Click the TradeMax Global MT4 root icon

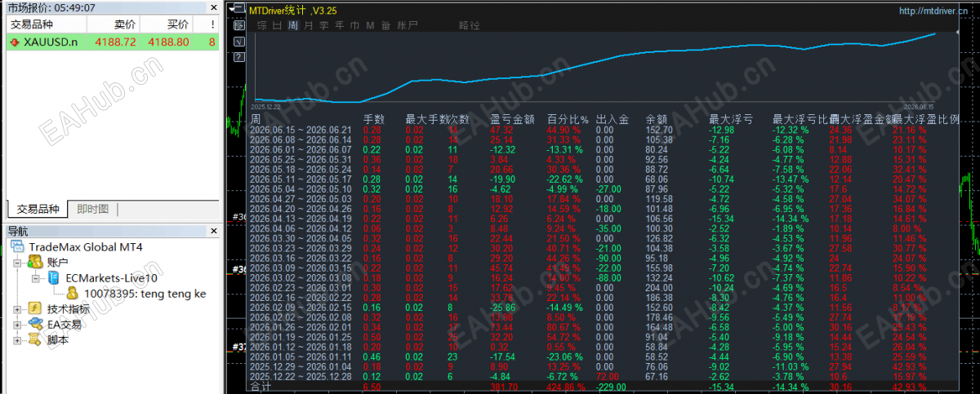(x=17, y=247)
